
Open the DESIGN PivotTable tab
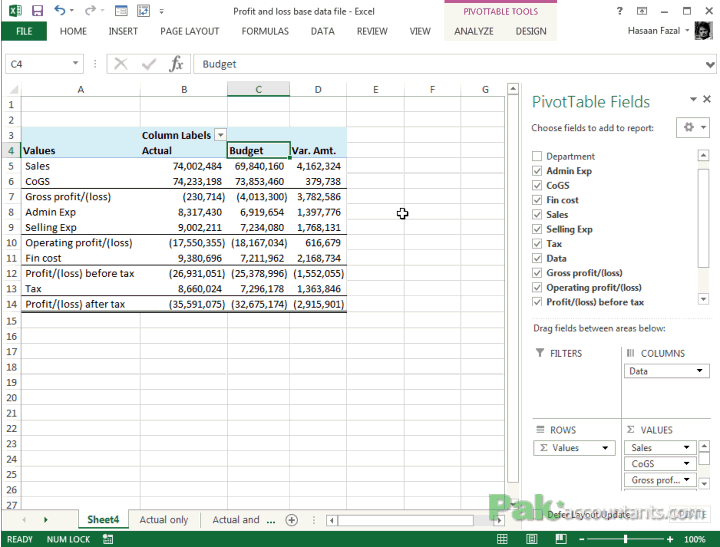click(531, 31)
